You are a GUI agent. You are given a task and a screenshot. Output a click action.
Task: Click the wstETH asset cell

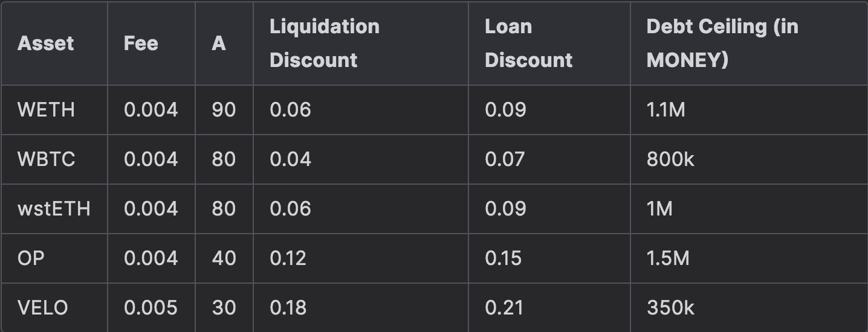pos(54,209)
